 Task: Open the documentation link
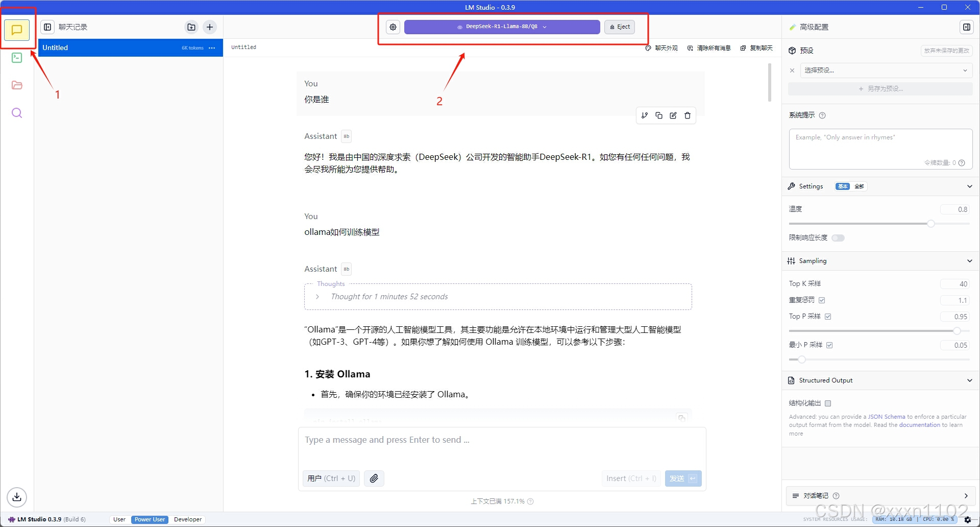(919, 425)
